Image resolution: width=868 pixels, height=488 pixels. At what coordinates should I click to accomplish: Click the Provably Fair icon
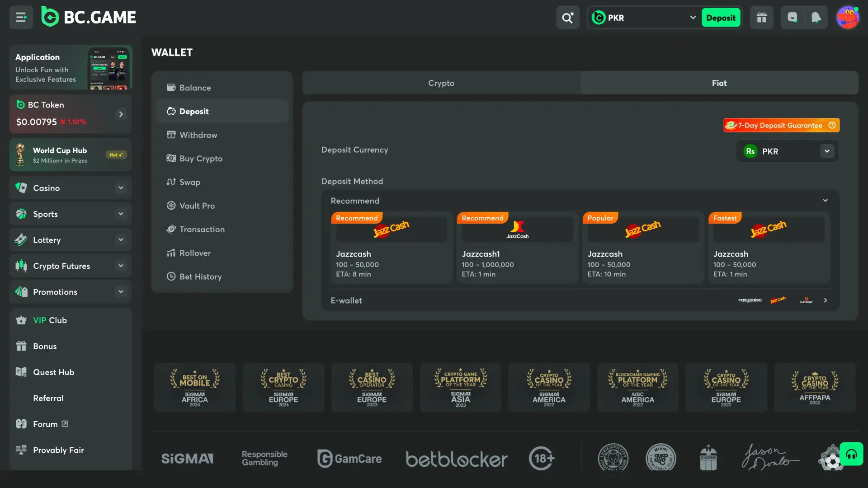[x=21, y=450]
